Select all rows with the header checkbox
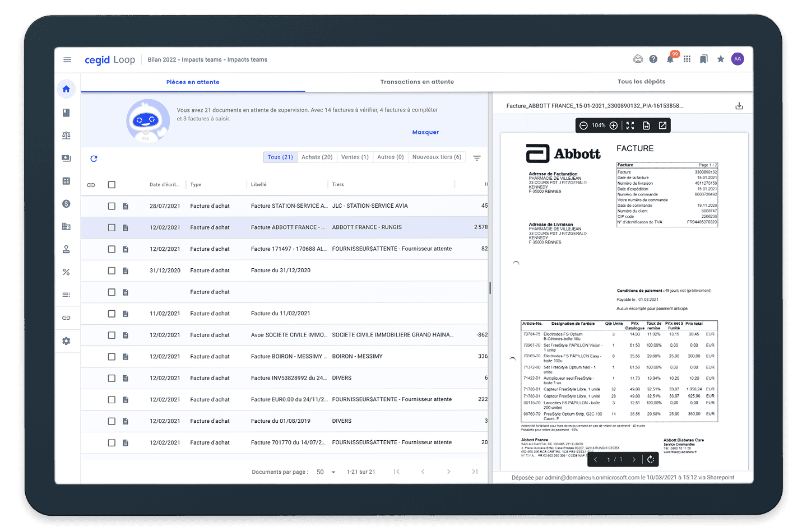The image size is (807, 532). click(x=111, y=184)
